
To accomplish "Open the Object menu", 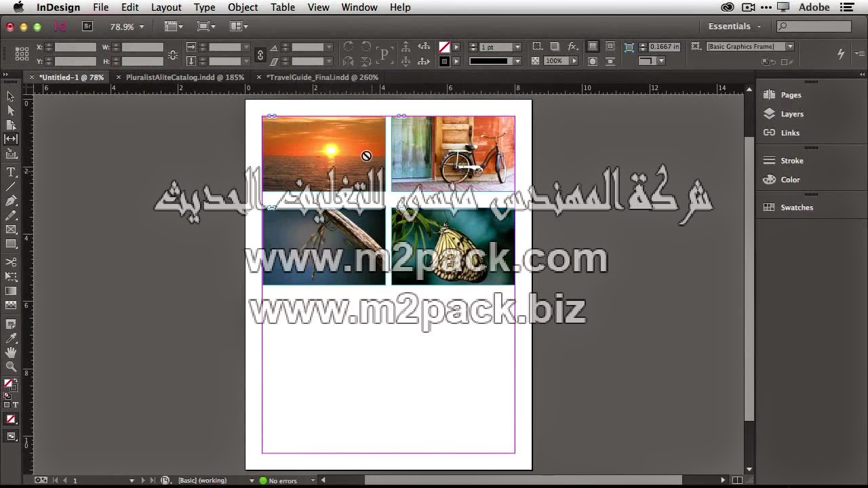I will (x=243, y=7).
